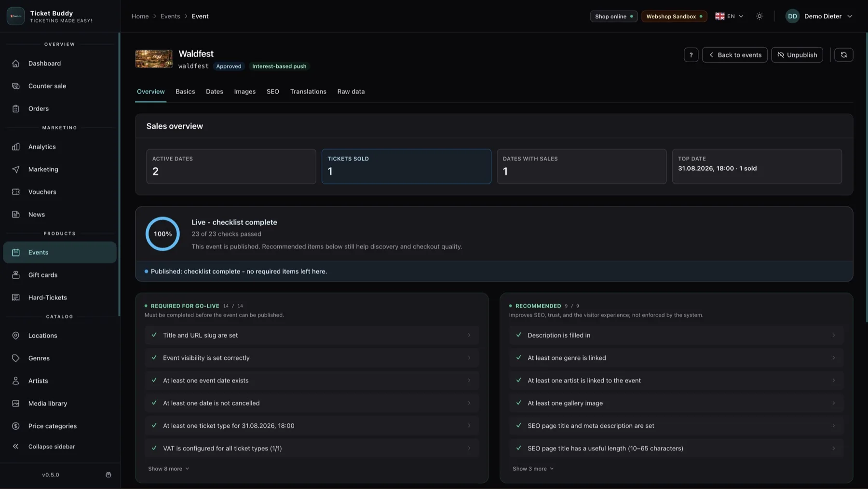Open Dashboard via its home icon
The image size is (868, 489).
point(15,63)
